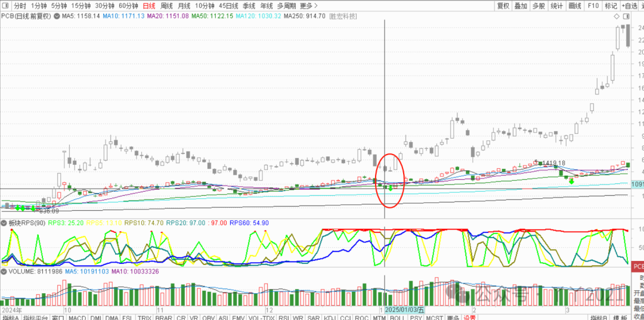644x320 pixels.
Task: Click the chart settings icon at top-left corner
Action: point(5,6)
